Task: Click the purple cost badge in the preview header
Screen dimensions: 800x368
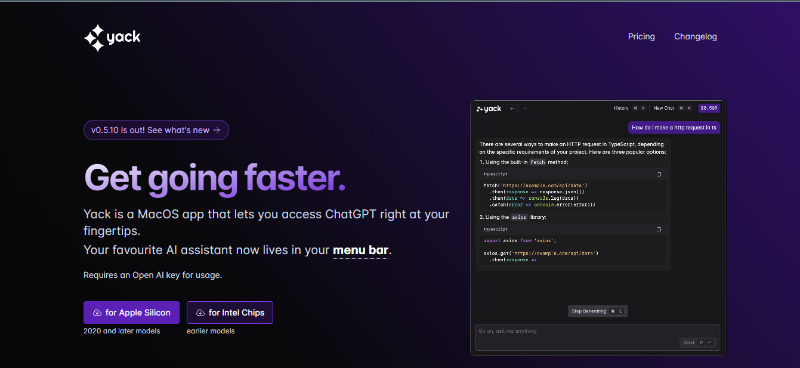Action: click(709, 108)
